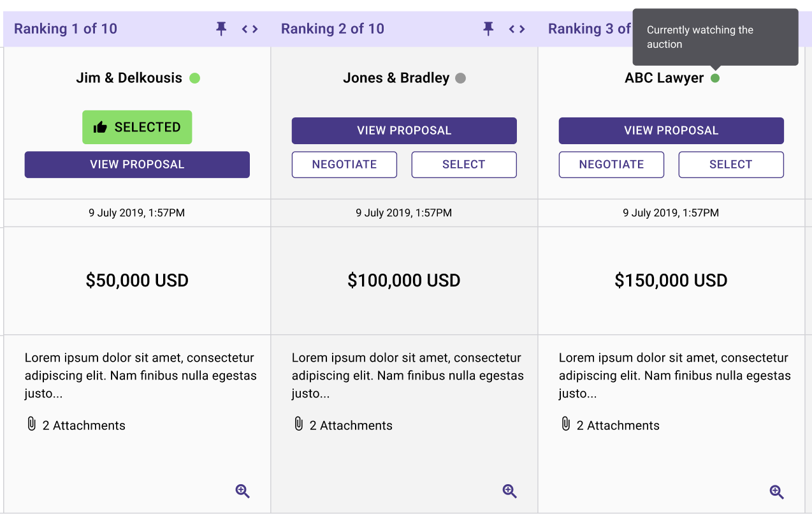812x518 pixels.
Task: Negotiate with ABC Lawyer
Action: tap(611, 165)
